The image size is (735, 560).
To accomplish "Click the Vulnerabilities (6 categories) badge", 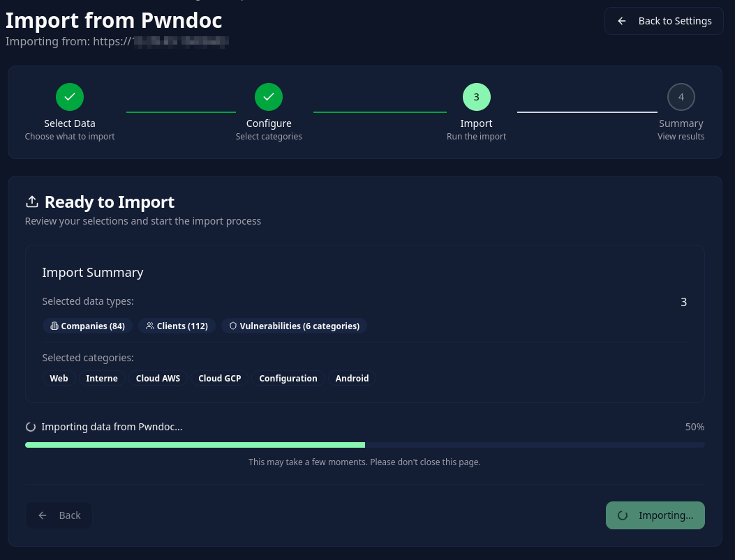I will click(x=295, y=326).
